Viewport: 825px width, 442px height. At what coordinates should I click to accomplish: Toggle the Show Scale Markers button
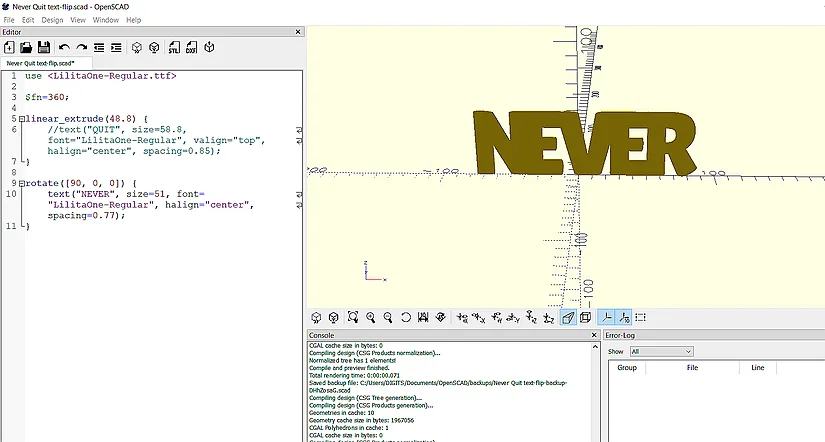coord(624,317)
